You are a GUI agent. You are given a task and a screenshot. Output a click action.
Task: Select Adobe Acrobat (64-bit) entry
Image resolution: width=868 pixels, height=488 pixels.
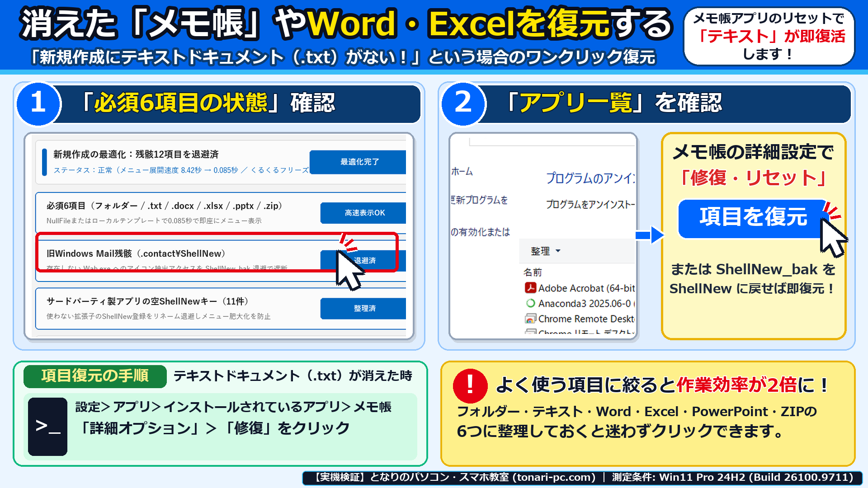click(580, 288)
